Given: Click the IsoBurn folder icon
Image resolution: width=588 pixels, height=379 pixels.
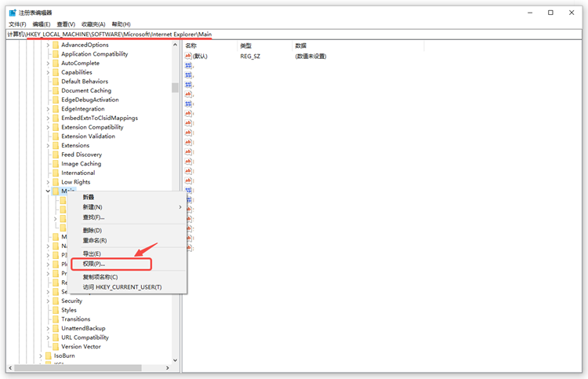Looking at the screenshot, I should [48, 355].
